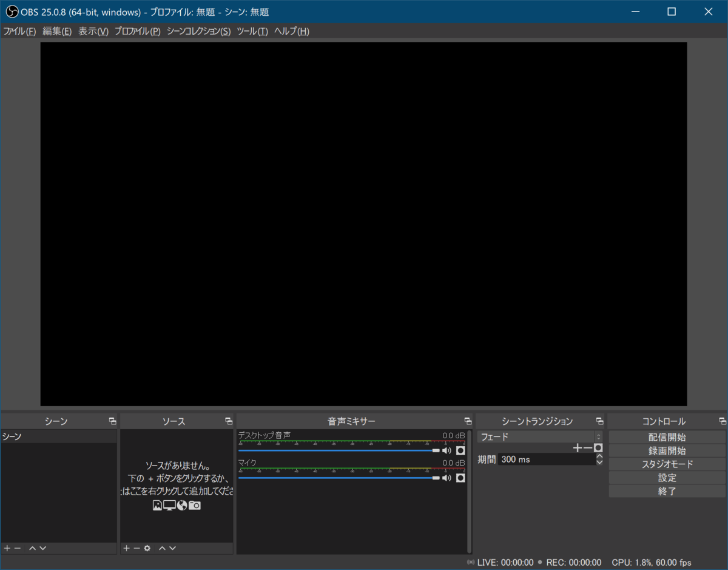This screenshot has height=570, width=728.
Task: Add a transition with plus icon
Action: pos(578,448)
